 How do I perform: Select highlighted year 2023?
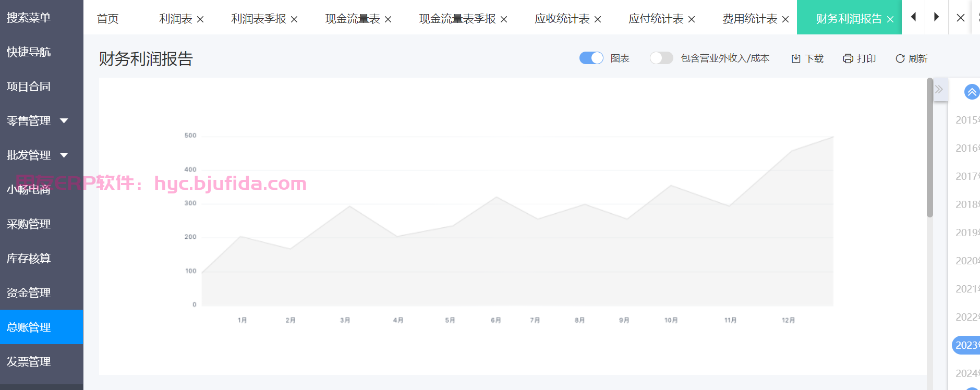(966, 345)
